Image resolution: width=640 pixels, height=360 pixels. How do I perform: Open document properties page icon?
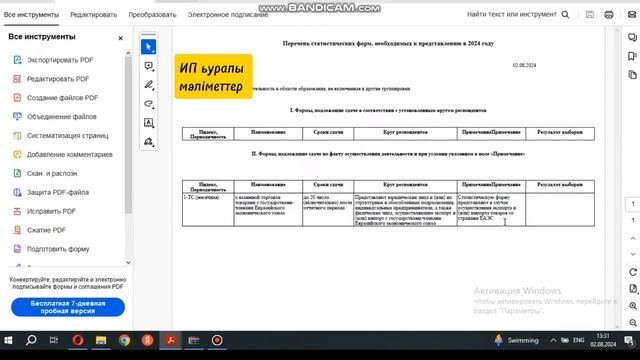pos(633,289)
